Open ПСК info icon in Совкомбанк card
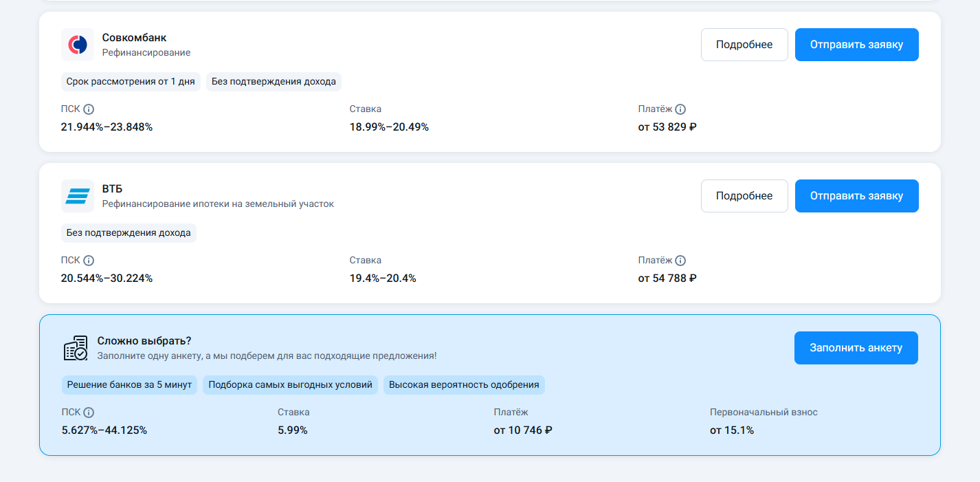Screen dimensions: 980x482 [89, 109]
